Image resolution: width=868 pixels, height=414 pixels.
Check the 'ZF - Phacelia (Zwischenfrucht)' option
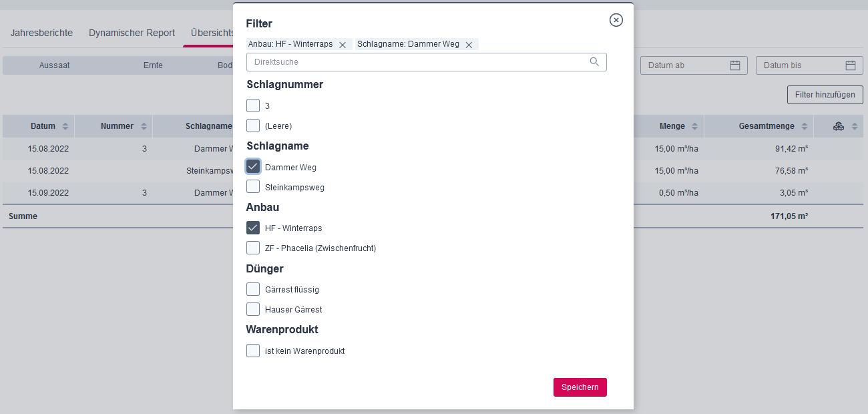253,248
